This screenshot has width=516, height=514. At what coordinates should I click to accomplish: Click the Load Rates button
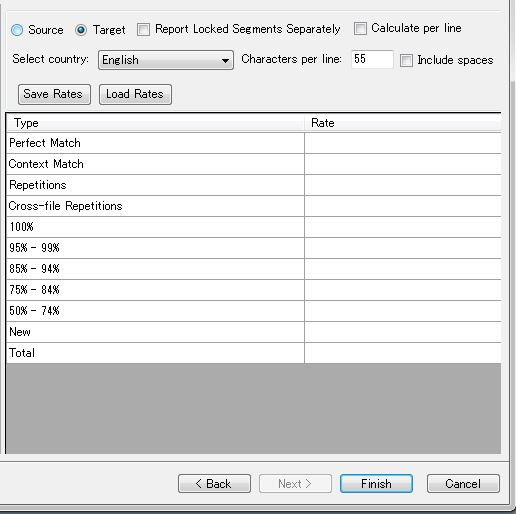click(135, 94)
